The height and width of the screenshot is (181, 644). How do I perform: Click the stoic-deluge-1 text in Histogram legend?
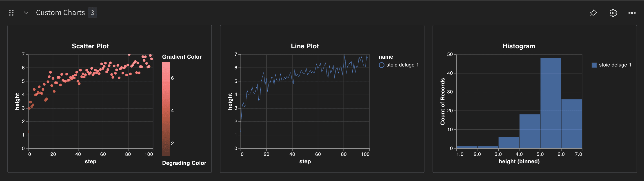[615, 65]
